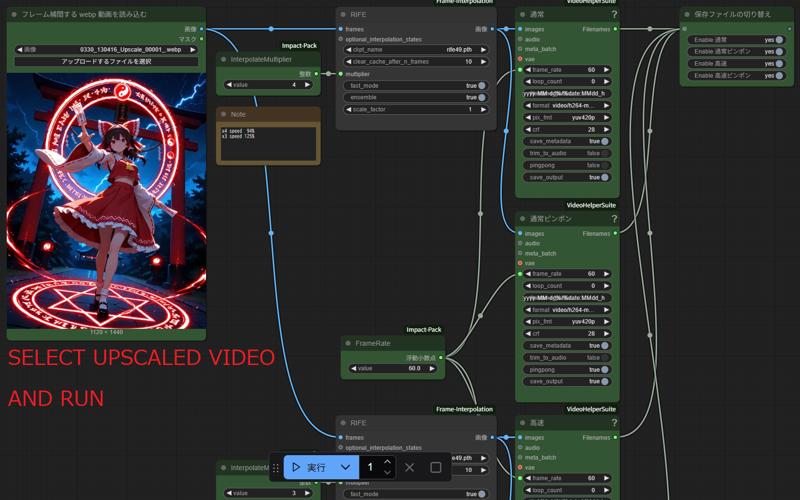800x500 pixels.
Task: Click the frame_rate value on the 高速 node
Action: coord(591,479)
